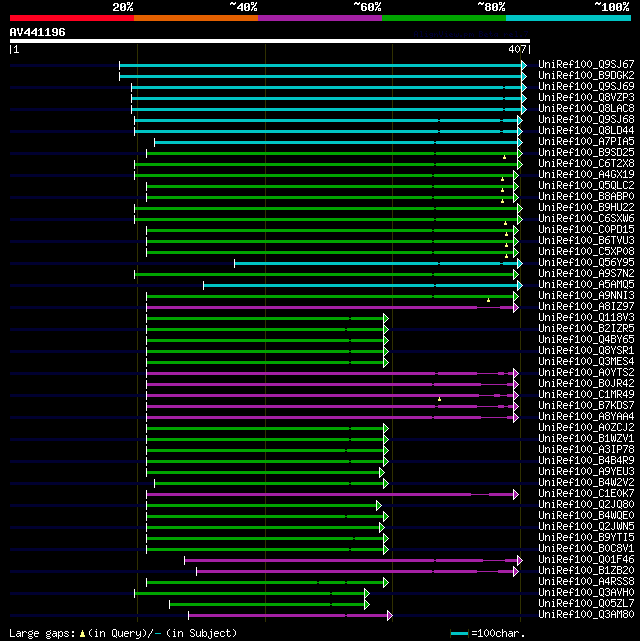
Task: Open the UniRef100_Q9SJ67 hit label
Action: pyautogui.click(x=586, y=65)
